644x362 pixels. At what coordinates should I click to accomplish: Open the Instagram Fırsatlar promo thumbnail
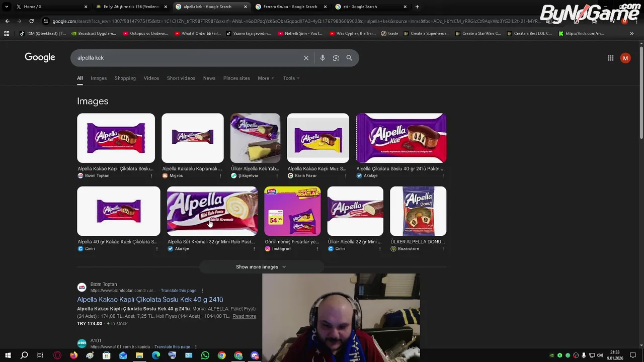(292, 211)
